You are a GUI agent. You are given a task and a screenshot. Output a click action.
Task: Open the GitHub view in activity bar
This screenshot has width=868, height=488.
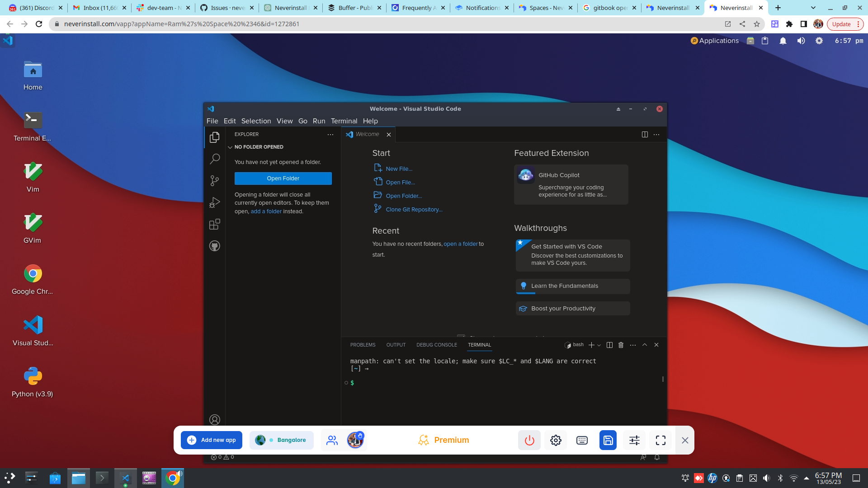215,246
